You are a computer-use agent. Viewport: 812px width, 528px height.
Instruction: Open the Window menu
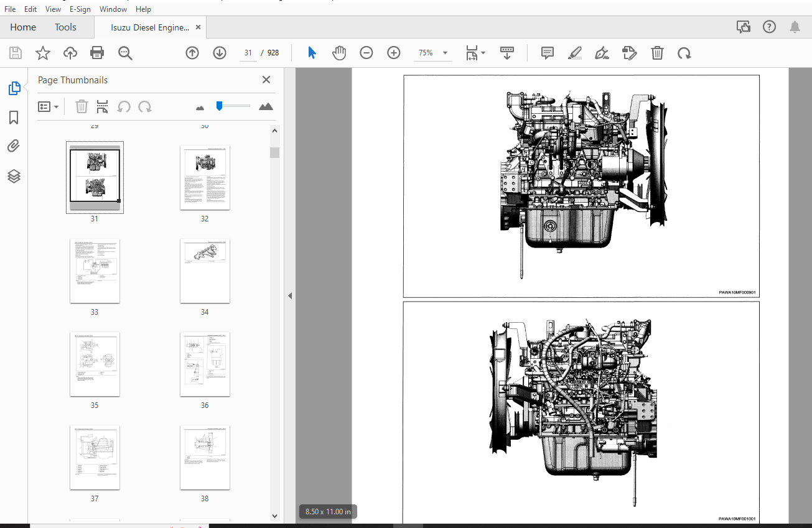pos(113,9)
